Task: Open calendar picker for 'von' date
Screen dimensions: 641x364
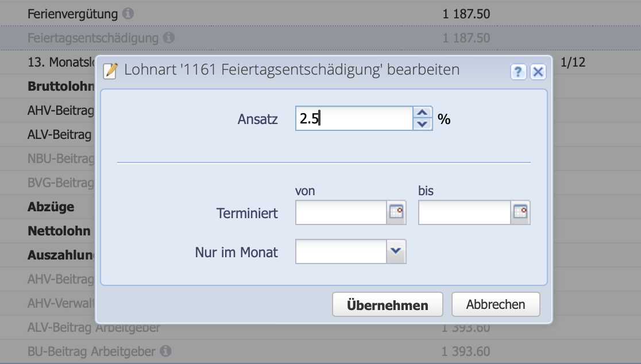Action: 396,212
